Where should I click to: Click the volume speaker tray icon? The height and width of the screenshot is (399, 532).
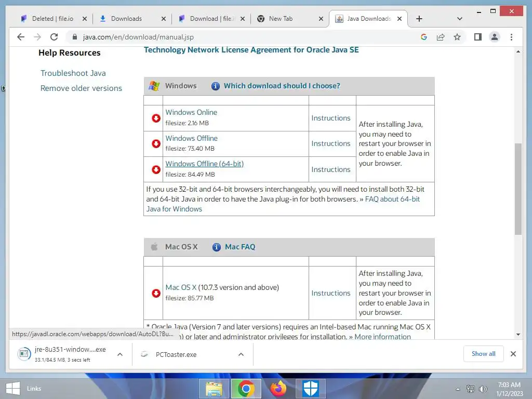pos(483,389)
